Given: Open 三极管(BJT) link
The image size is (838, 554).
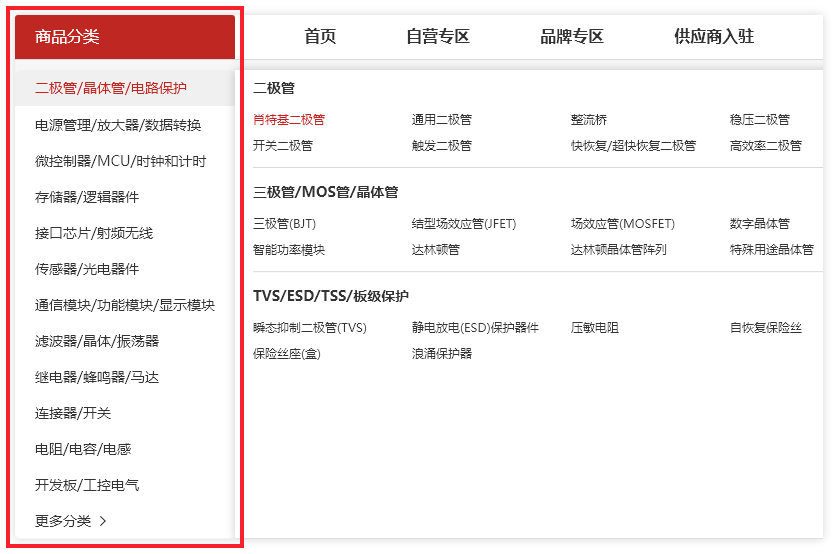Looking at the screenshot, I should [284, 224].
